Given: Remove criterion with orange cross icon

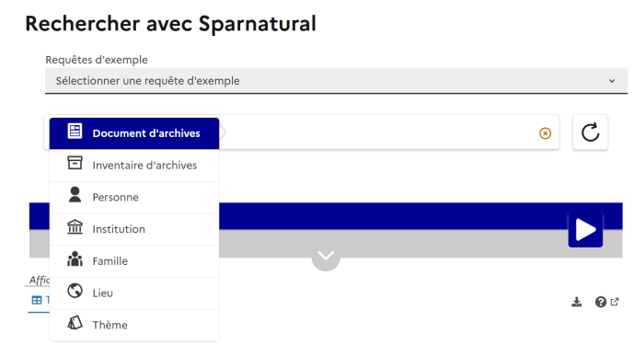Looking at the screenshot, I should point(545,133).
